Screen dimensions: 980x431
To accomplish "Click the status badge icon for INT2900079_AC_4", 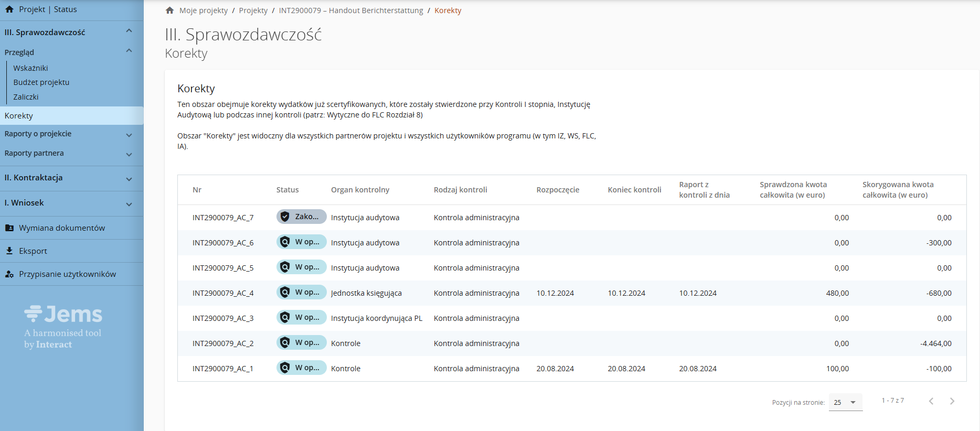I will pos(285,292).
